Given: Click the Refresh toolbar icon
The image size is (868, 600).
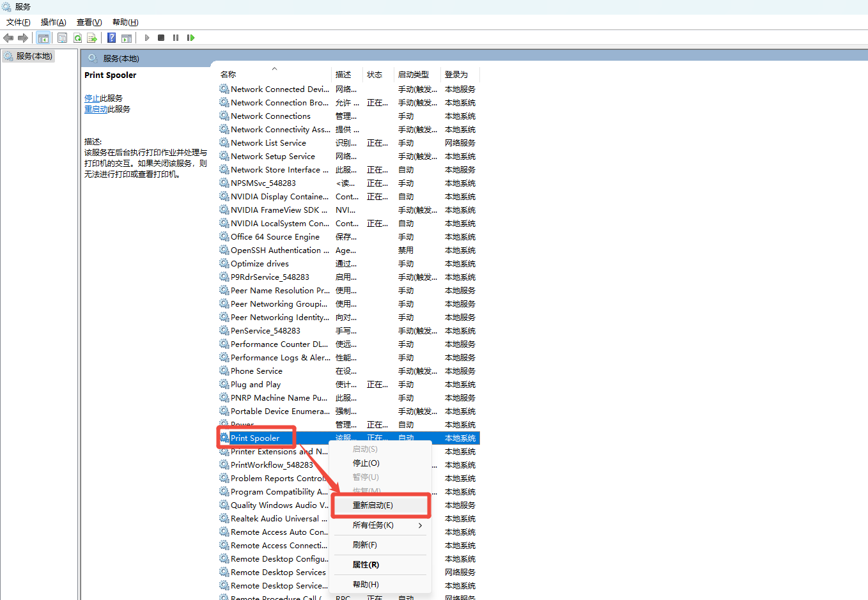Looking at the screenshot, I should click(x=77, y=38).
